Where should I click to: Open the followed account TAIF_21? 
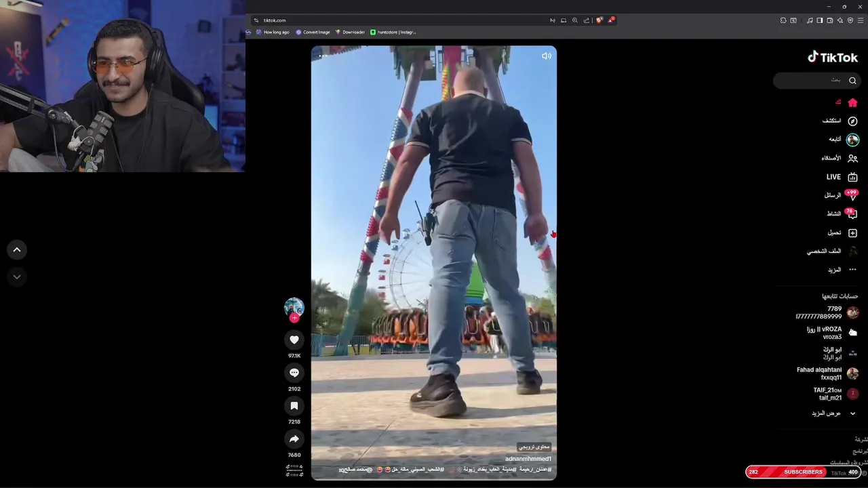(x=835, y=394)
